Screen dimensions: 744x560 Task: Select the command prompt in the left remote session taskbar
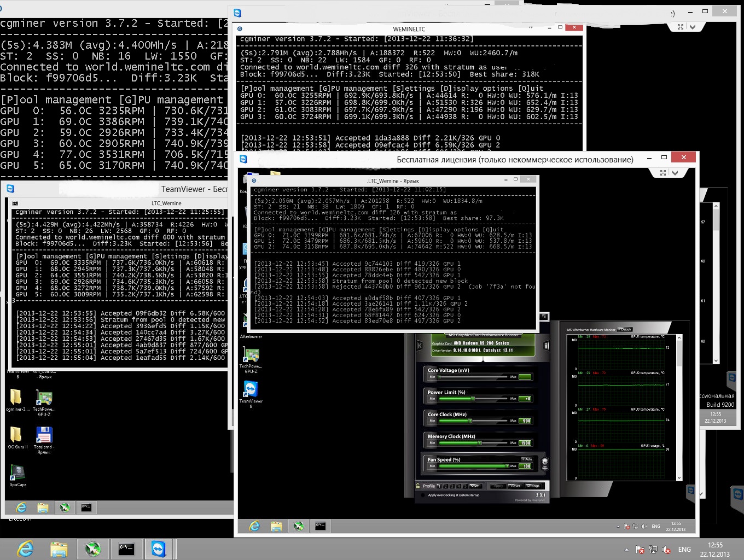point(86,507)
